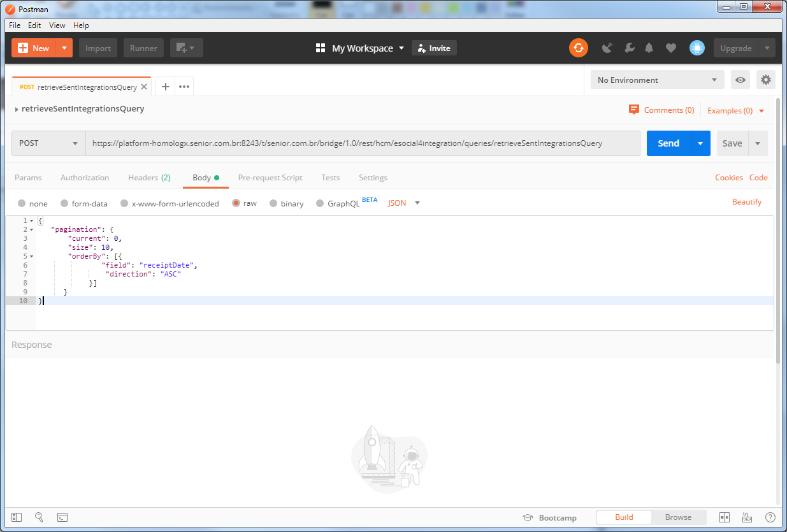Open the Cookies link
Image resolution: width=787 pixels, height=532 pixels.
(x=729, y=178)
